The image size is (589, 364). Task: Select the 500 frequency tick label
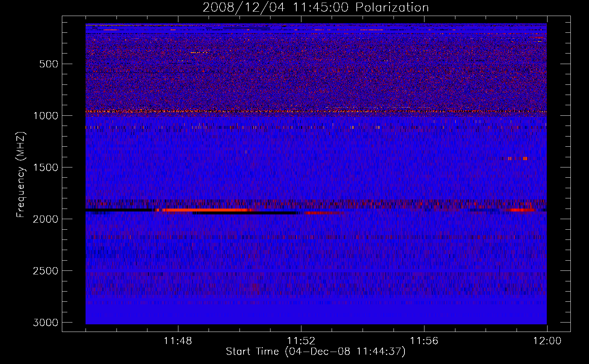[x=48, y=64]
